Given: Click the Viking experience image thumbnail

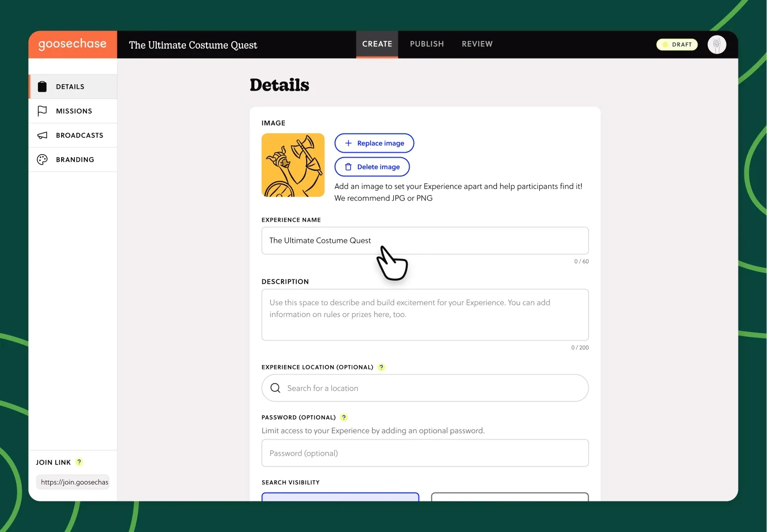Looking at the screenshot, I should [293, 165].
